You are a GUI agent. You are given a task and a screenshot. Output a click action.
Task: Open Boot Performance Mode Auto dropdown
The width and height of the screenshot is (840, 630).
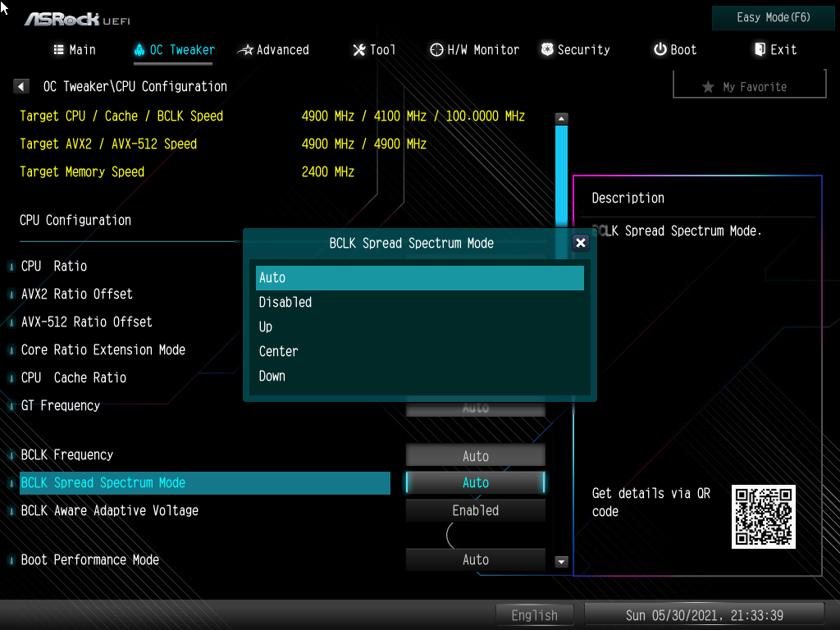475,559
